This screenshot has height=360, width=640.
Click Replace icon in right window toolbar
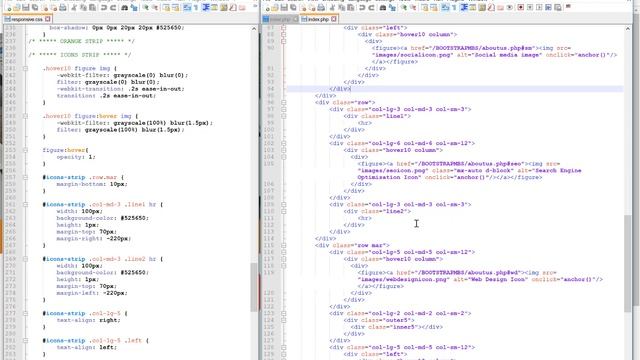pyautogui.click(x=392, y=7)
